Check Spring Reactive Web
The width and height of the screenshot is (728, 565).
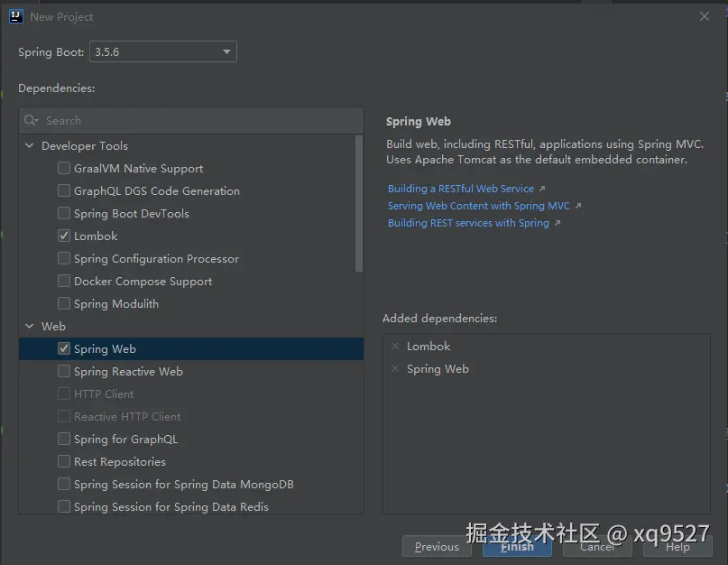(x=64, y=371)
